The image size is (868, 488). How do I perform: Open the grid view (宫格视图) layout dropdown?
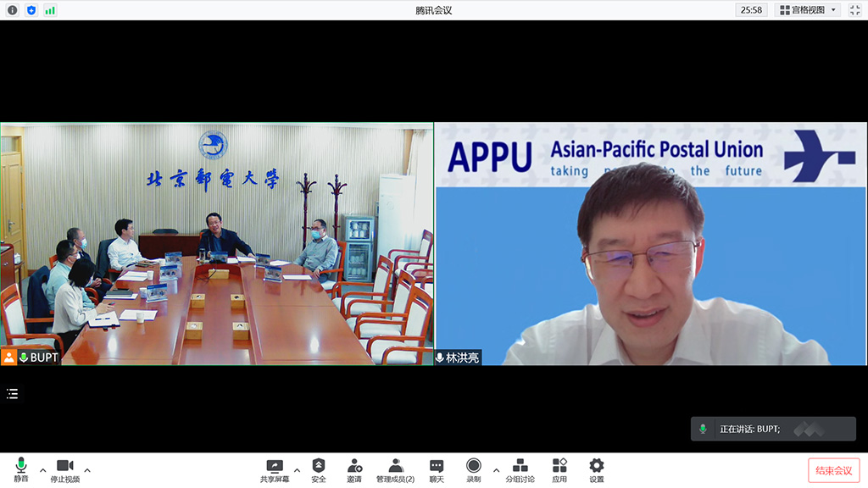pos(808,10)
